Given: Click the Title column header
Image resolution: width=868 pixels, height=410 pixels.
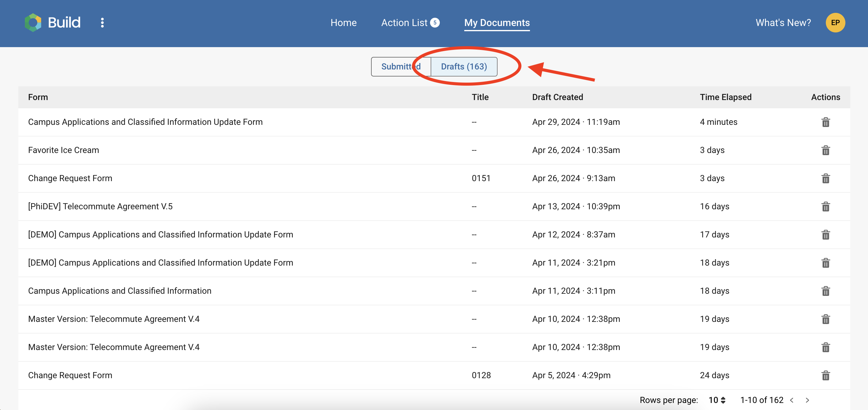Looking at the screenshot, I should tap(480, 97).
